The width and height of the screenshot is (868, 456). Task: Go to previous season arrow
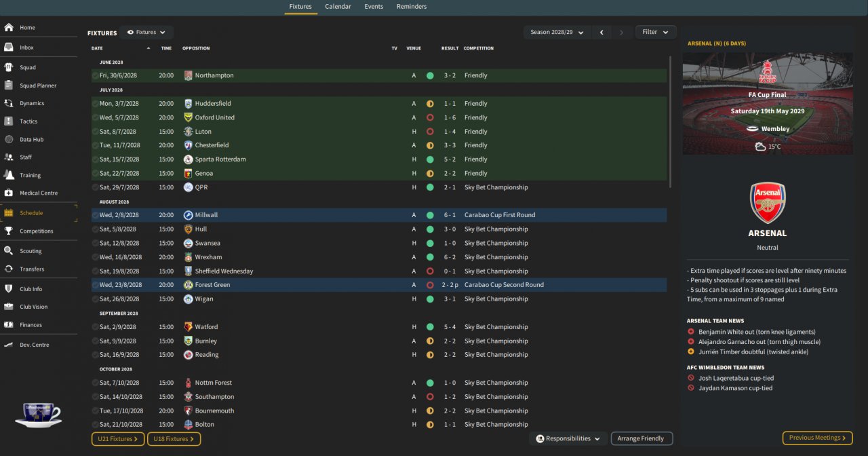coord(601,32)
